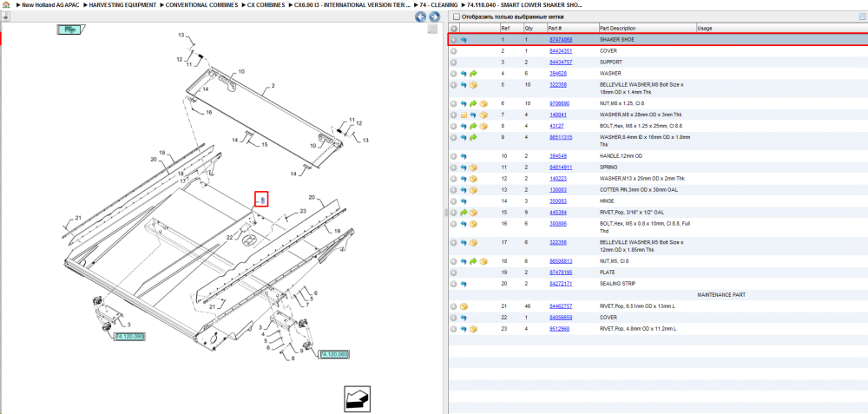The width and height of the screenshot is (868, 414).
Task: Go to previous diagram with blue left arrow
Action: 421,17
